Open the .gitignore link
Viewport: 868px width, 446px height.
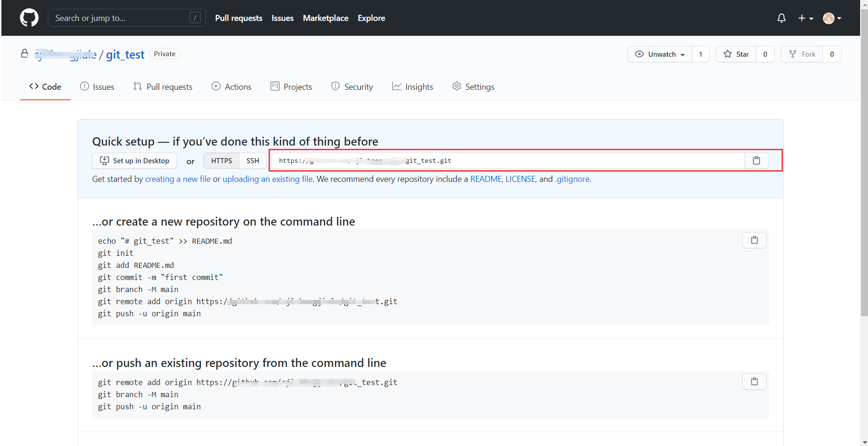(x=572, y=179)
